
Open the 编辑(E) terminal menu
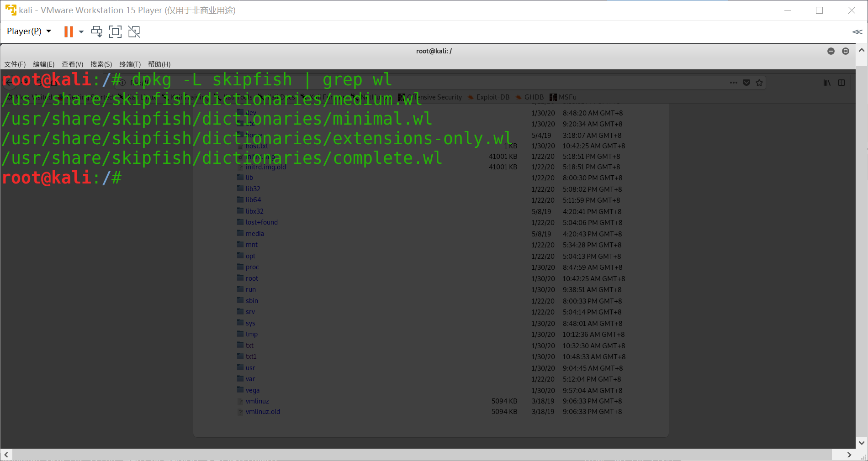click(x=44, y=64)
